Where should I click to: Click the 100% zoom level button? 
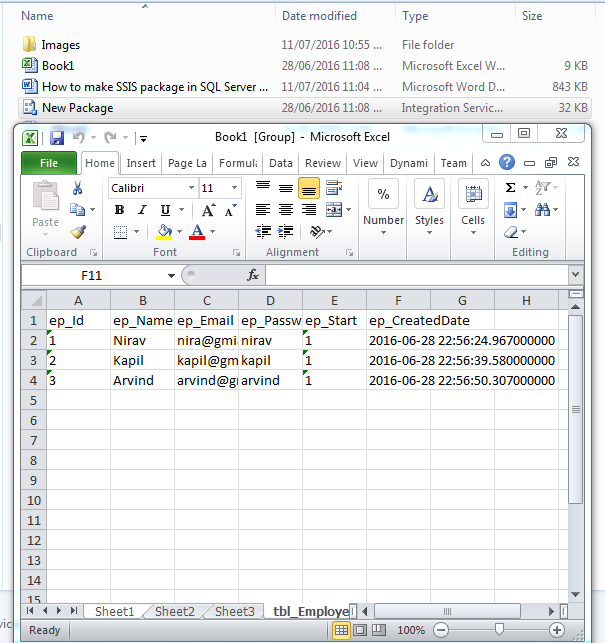click(411, 630)
